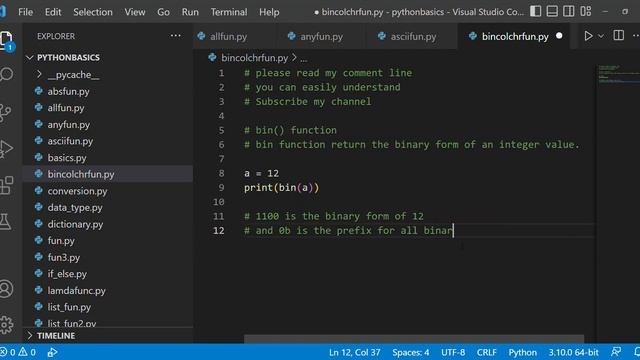Change line endings via CRLF
This screenshot has width=640, height=360.
point(487,352)
